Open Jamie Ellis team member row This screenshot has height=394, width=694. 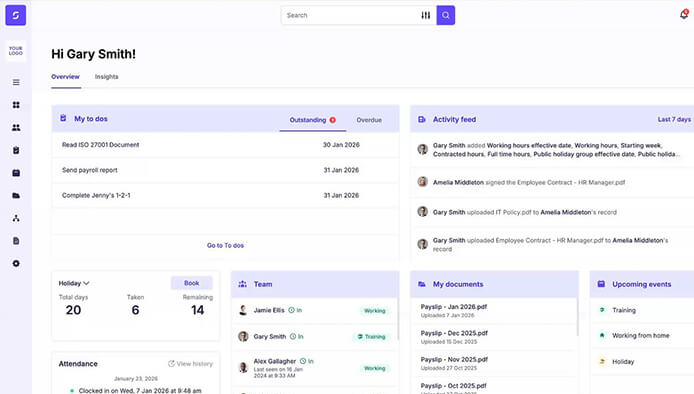[x=315, y=311]
